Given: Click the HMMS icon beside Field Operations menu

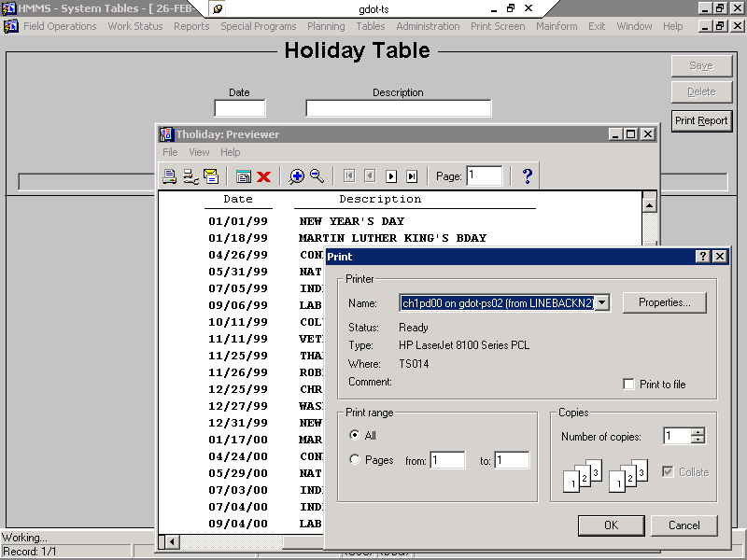Looking at the screenshot, I should (x=11, y=26).
